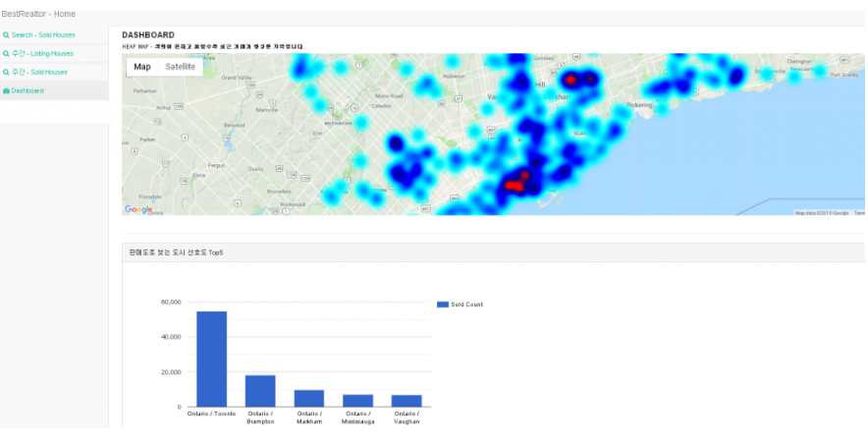This screenshot has width=868, height=444.
Task: Click the Pickering label on the map
Action: pyautogui.click(x=638, y=104)
